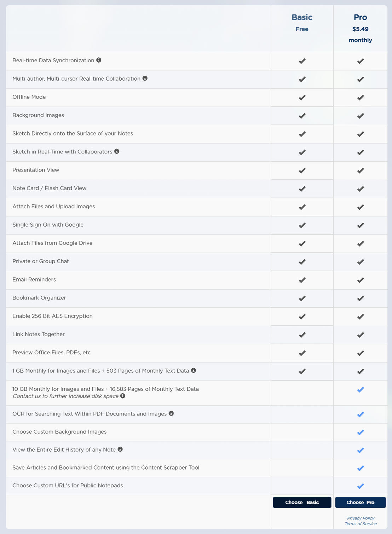Image resolution: width=392 pixels, height=534 pixels.
Task: Click Basic checkmark for Real-time Data Synchronization
Action: pos(302,61)
